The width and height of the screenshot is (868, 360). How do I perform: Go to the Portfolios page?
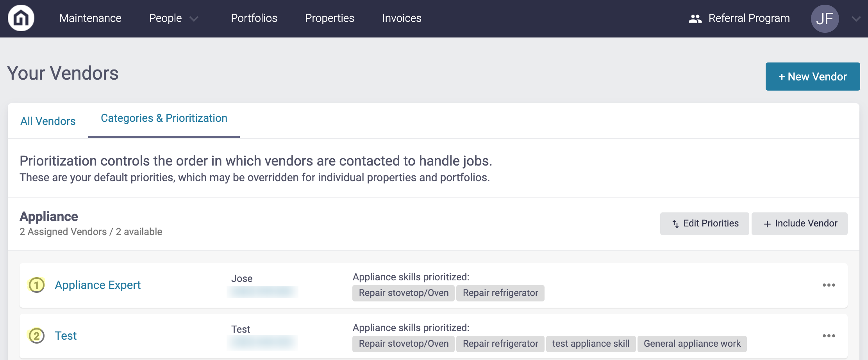click(254, 18)
